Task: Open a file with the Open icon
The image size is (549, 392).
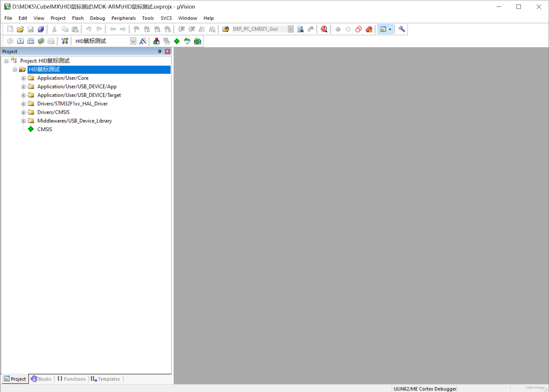Action: 20,29
